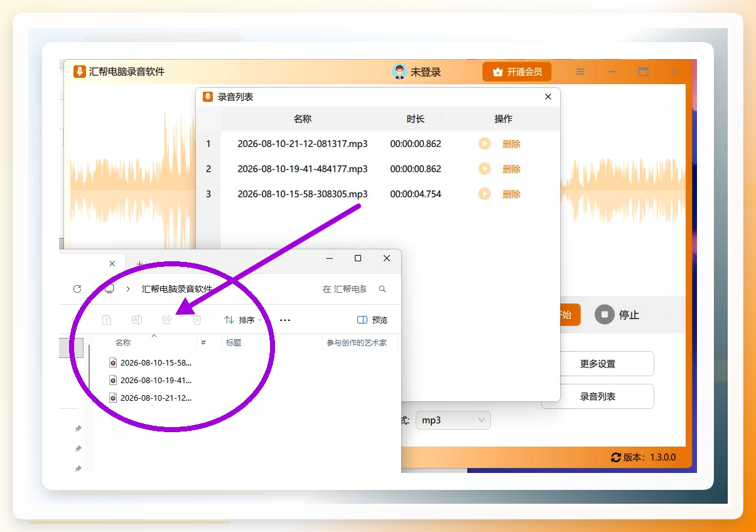756x532 pixels.
Task: Select the file 2026-08-10-19-41... in Explorer
Action: click(156, 380)
